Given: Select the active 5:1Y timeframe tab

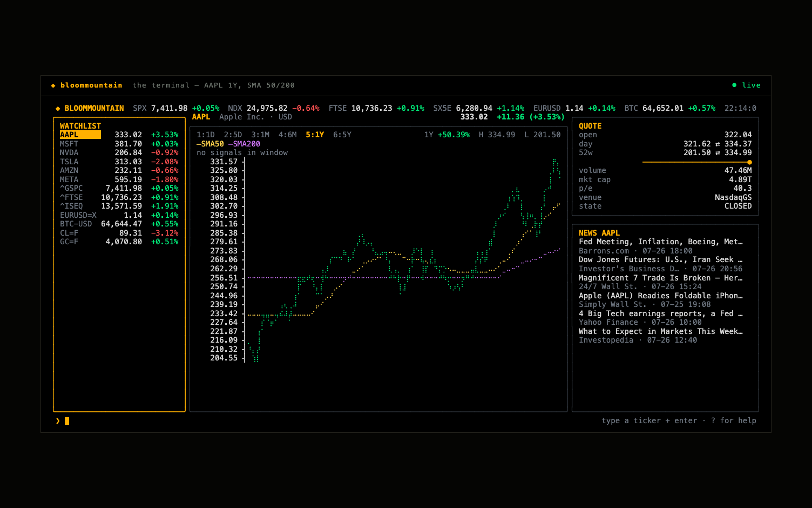Looking at the screenshot, I should (x=315, y=135).
